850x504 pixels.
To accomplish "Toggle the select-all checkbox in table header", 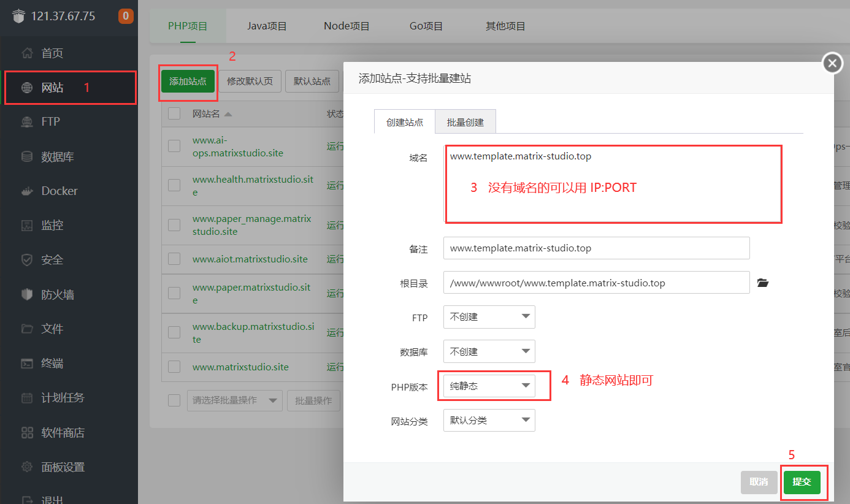I will [x=174, y=113].
